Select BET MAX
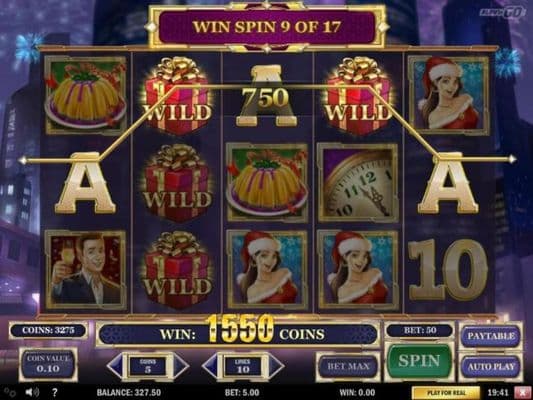This screenshot has width=533, height=400. pyautogui.click(x=348, y=366)
